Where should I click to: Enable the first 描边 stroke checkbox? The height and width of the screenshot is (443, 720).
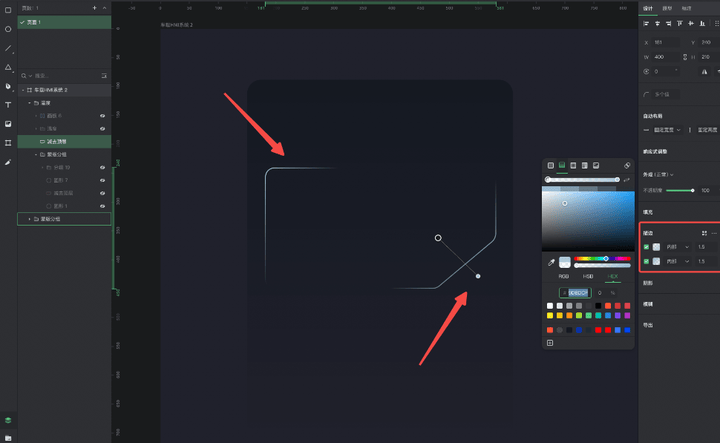pyautogui.click(x=647, y=247)
